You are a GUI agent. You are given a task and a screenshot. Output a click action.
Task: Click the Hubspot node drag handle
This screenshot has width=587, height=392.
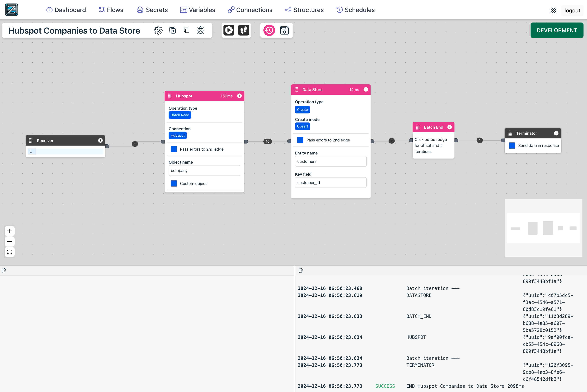point(170,96)
